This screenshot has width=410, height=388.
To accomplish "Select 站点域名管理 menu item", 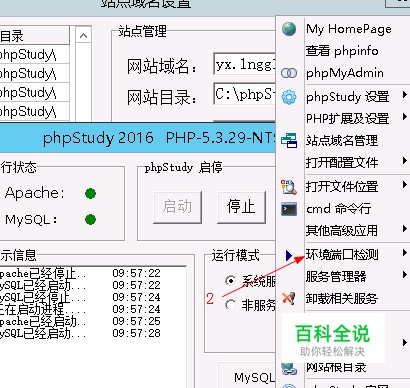I will (342, 140).
